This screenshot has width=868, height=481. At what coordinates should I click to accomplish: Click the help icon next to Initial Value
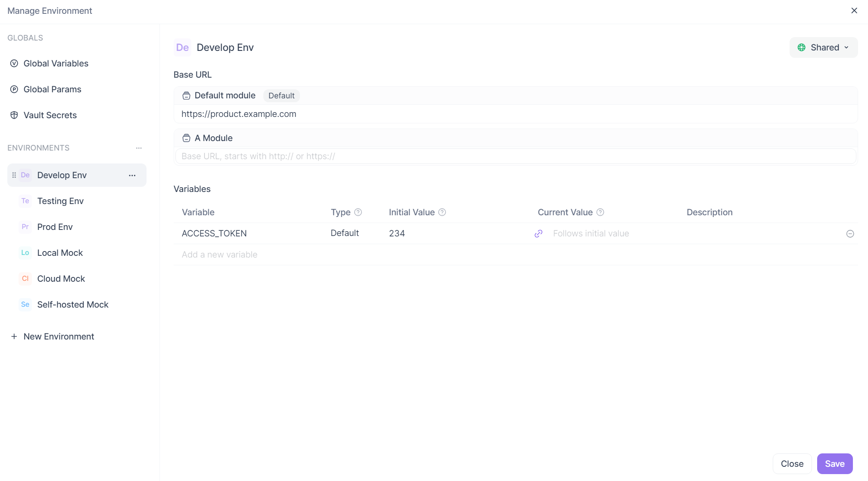(x=442, y=212)
